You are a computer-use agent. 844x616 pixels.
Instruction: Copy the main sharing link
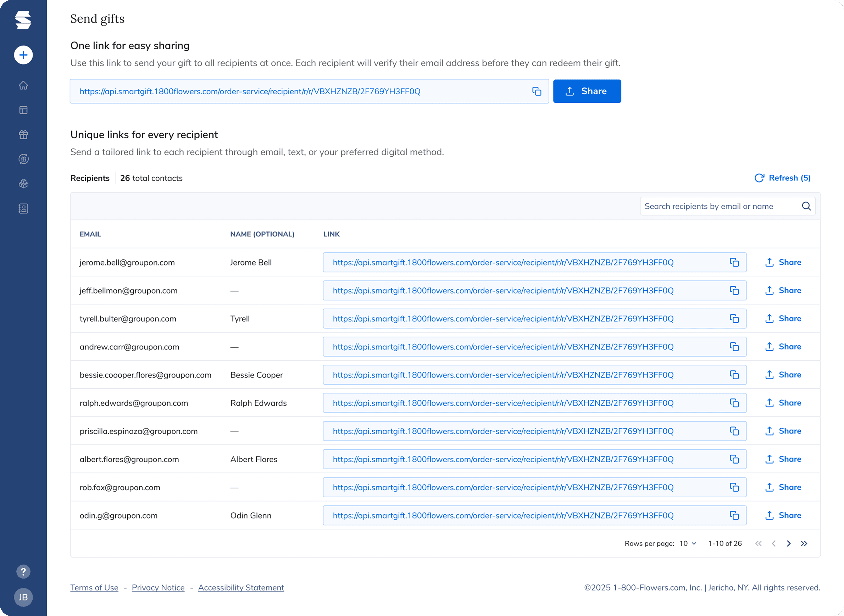[537, 91]
